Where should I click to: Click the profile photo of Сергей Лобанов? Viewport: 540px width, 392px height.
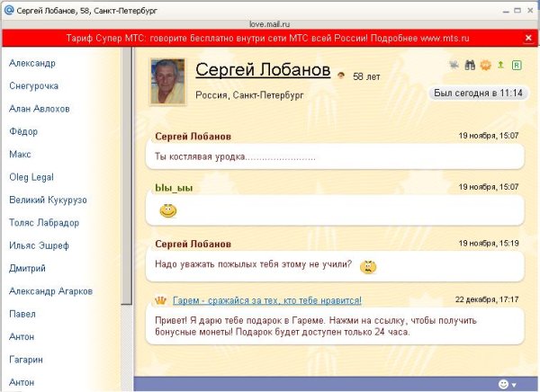168,81
